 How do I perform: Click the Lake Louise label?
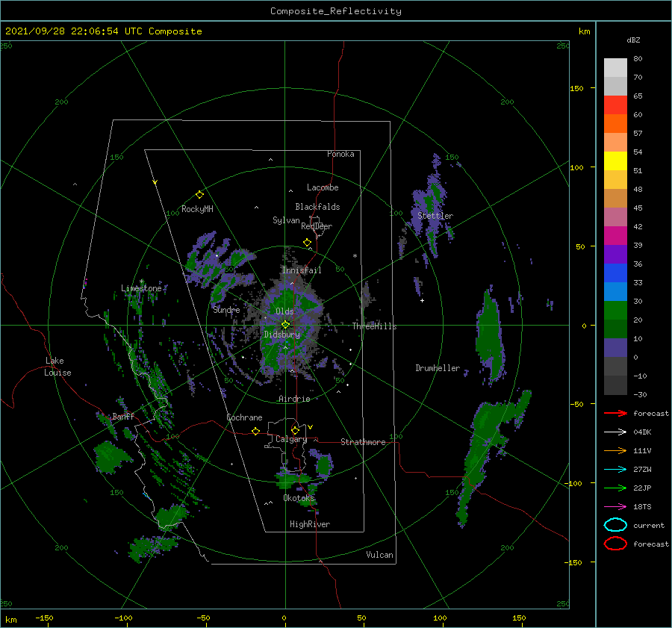57,367
